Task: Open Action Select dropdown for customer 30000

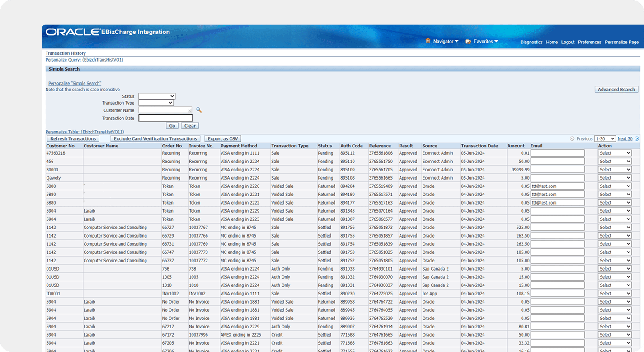Action: coord(615,170)
